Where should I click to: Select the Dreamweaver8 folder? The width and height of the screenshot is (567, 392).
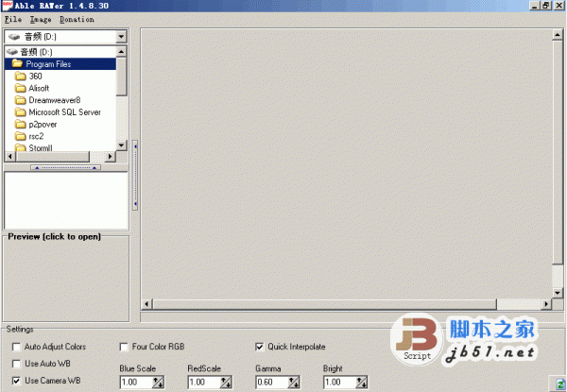coord(55,100)
